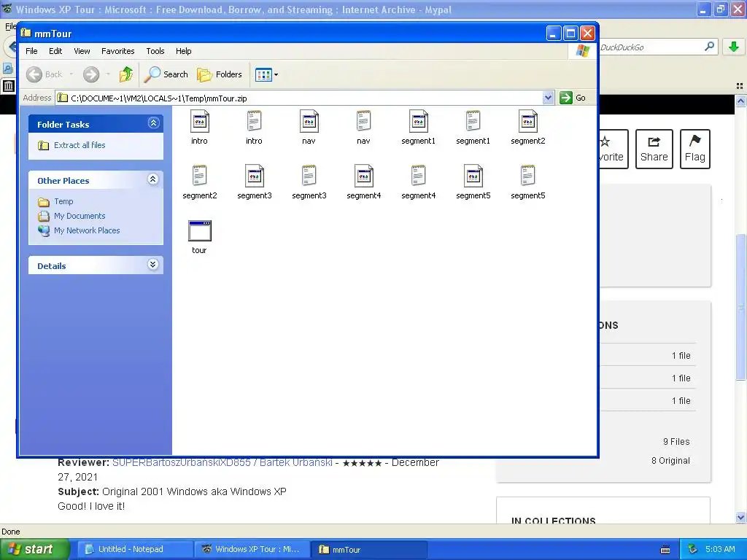Click the '9 Files' text on archive page
Viewport: 747px width, 560px height.
[676, 441]
